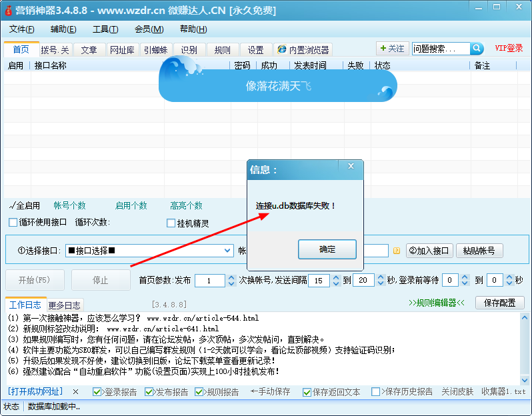Click the 状态 column header
The height and width of the screenshot is (416, 532).
coord(383,65)
